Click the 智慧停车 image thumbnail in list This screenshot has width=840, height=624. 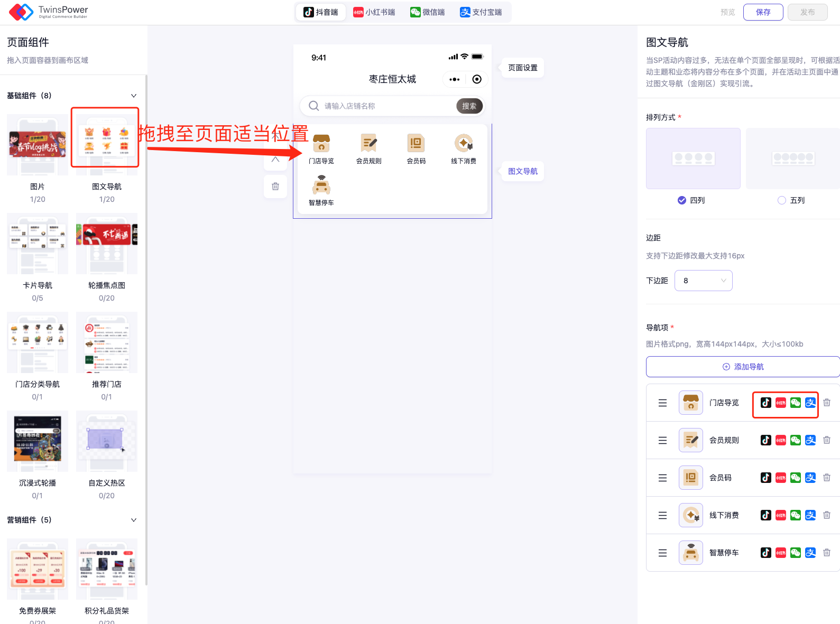[x=690, y=553]
